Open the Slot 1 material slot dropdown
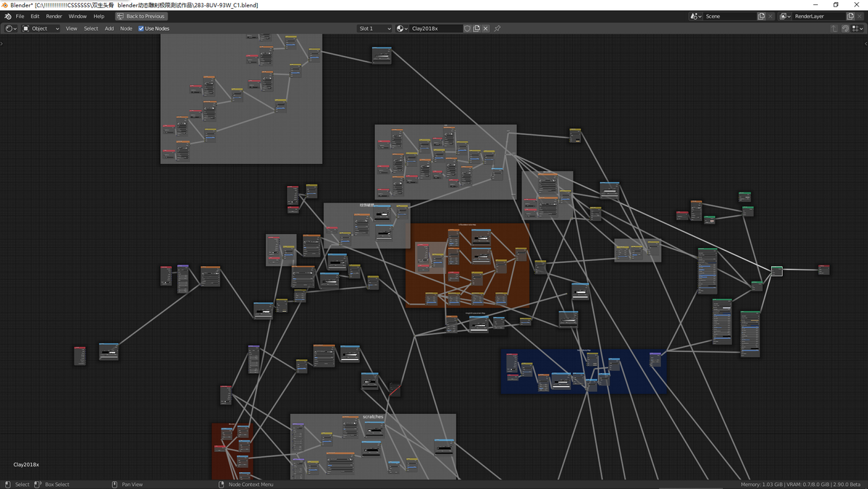This screenshot has width=868, height=489. (x=375, y=29)
